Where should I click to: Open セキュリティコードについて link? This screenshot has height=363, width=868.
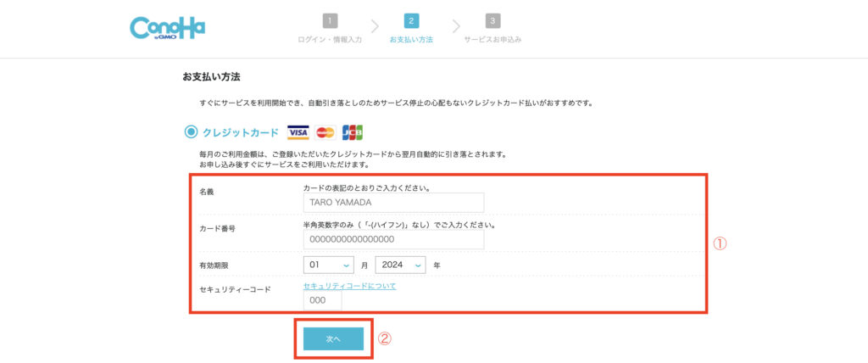click(350, 286)
